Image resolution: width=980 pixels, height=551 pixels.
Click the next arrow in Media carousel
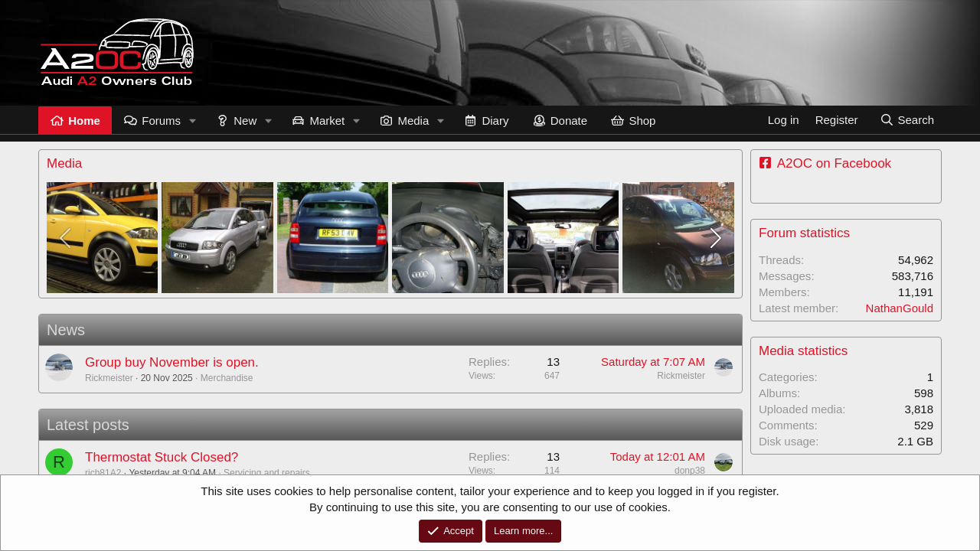[x=715, y=238]
